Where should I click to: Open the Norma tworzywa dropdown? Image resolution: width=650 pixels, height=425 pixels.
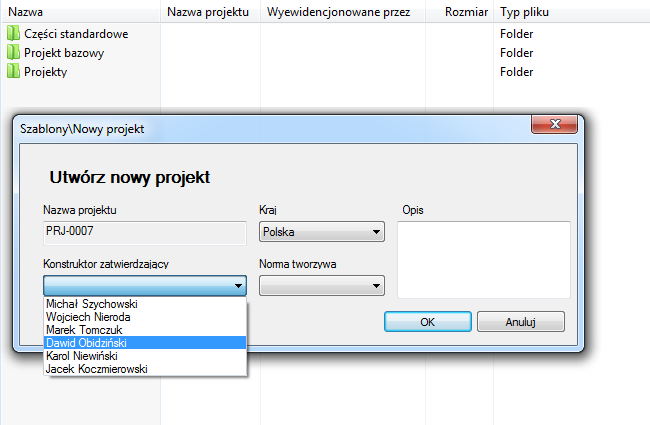pyautogui.click(x=322, y=286)
